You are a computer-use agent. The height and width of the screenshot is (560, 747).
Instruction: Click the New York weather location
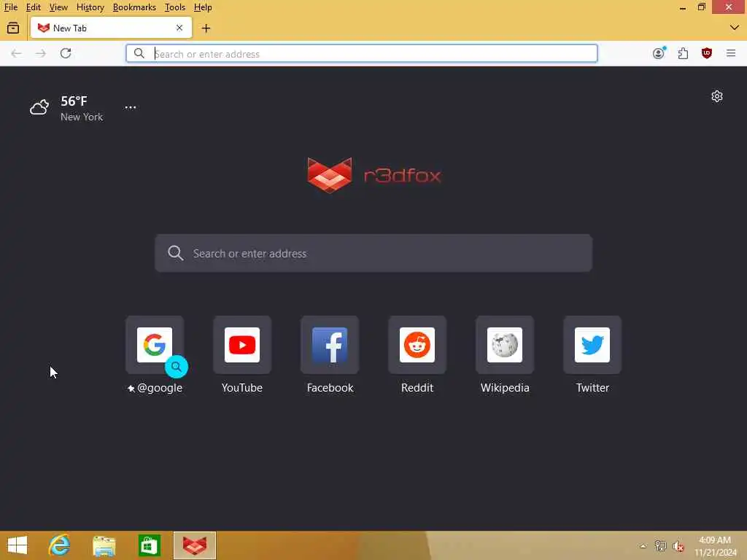pyautogui.click(x=82, y=117)
